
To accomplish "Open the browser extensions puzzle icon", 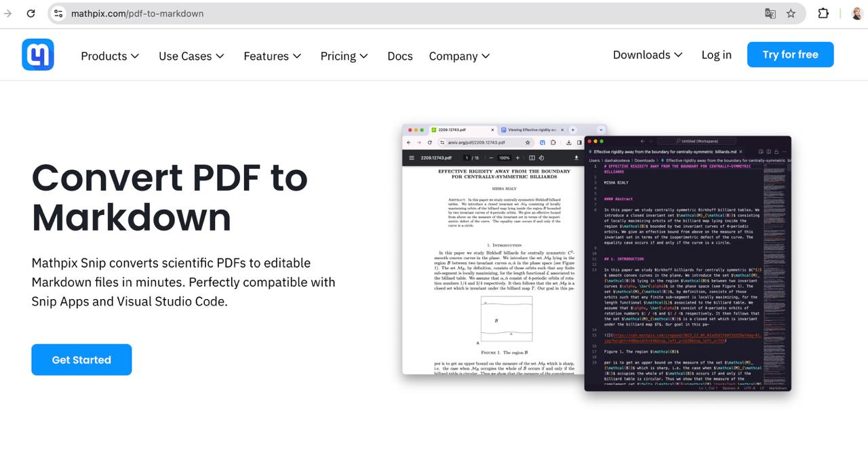I will coord(823,14).
